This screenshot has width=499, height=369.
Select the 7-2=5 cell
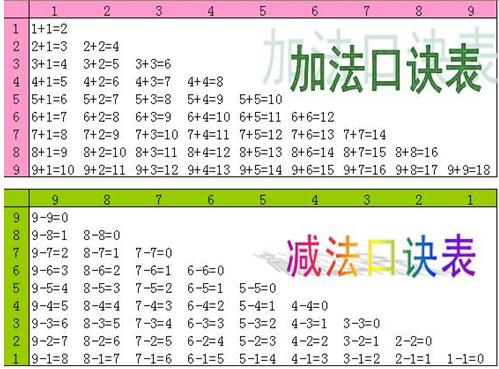tap(154, 341)
